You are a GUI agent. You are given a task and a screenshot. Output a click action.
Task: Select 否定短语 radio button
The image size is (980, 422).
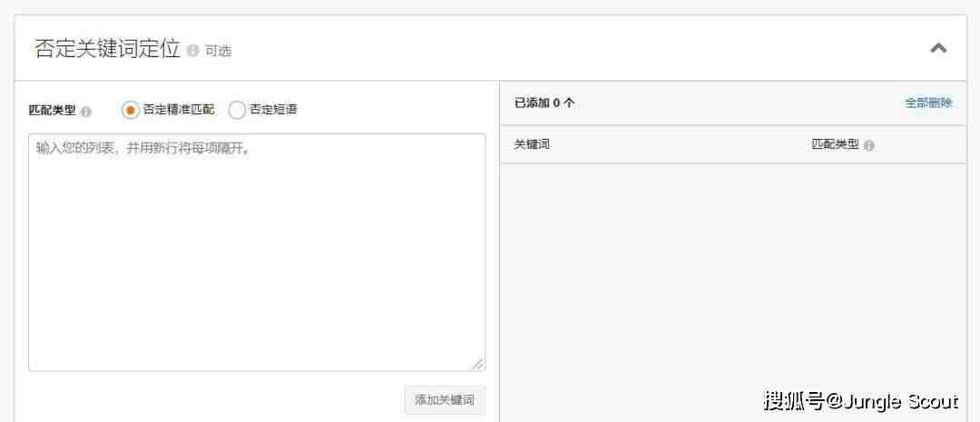[x=237, y=110]
